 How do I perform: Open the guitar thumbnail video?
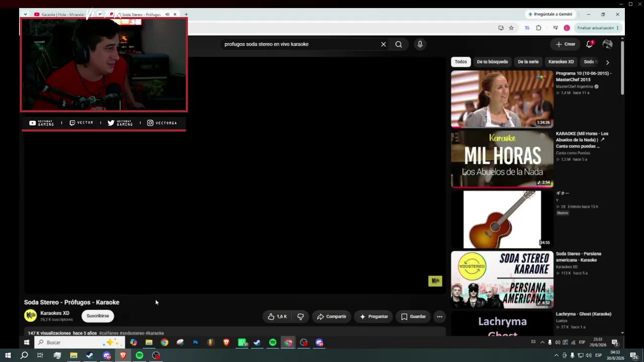502,219
